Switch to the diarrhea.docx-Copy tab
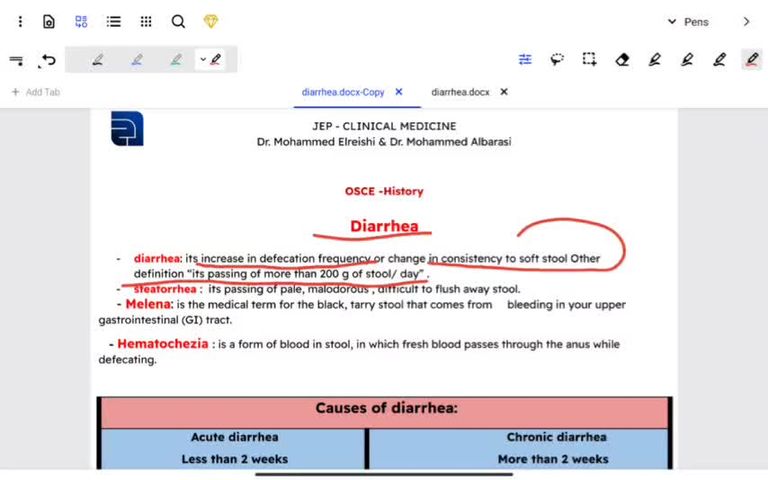Image resolution: width=768 pixels, height=480 pixels. [343, 92]
